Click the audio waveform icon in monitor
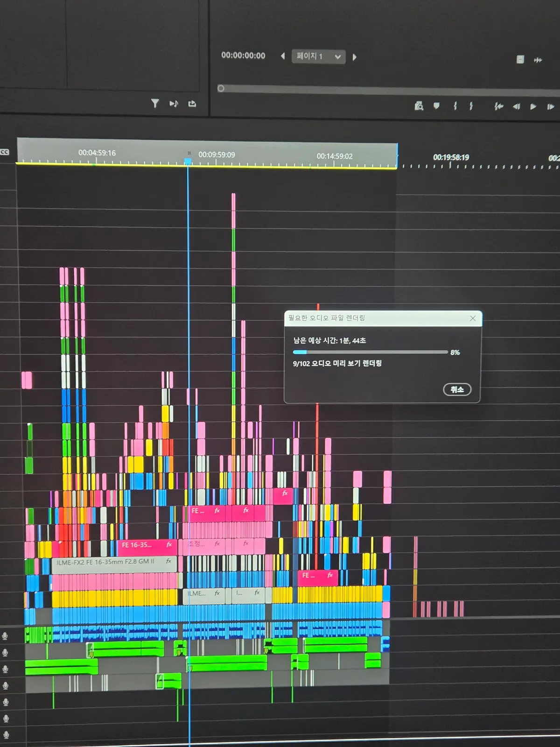This screenshot has height=747, width=560. point(538,60)
